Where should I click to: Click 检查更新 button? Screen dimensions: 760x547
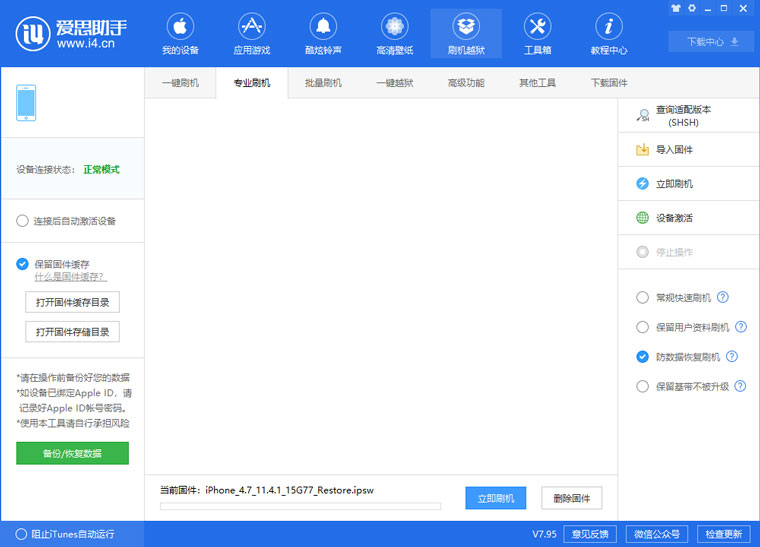click(x=724, y=534)
